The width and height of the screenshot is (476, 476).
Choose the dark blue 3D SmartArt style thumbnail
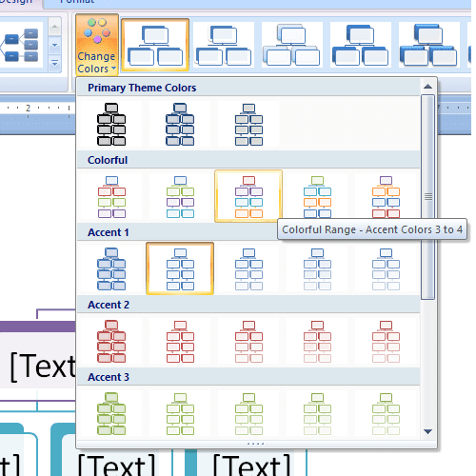428,45
